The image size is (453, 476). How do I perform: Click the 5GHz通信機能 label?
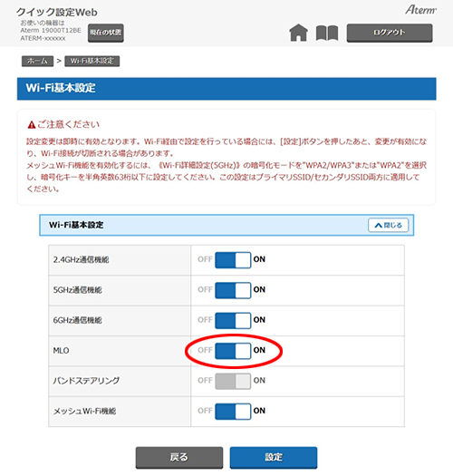77,290
